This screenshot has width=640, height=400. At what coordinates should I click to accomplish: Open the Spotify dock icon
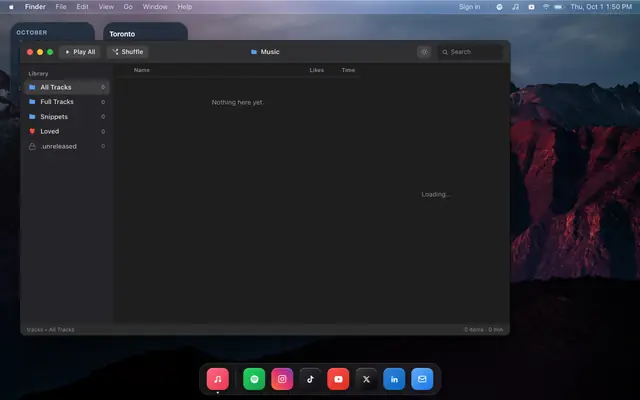tap(254, 379)
